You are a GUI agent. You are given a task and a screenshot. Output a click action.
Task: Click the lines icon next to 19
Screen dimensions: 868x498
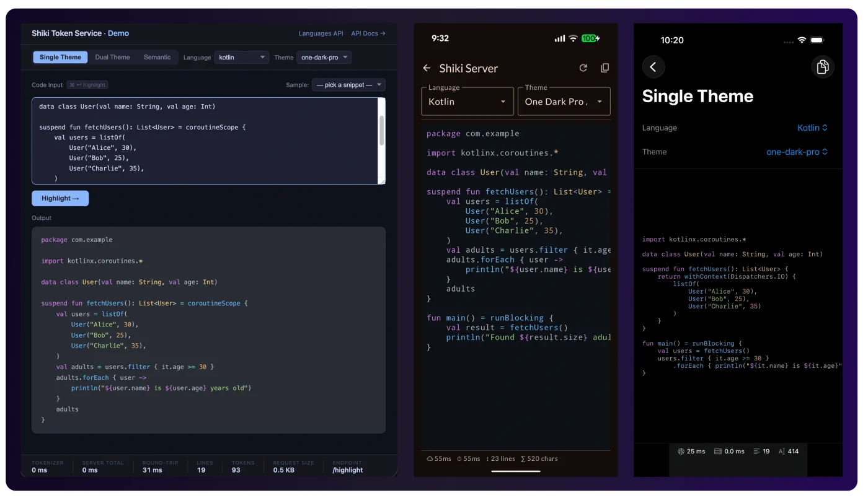756,452
